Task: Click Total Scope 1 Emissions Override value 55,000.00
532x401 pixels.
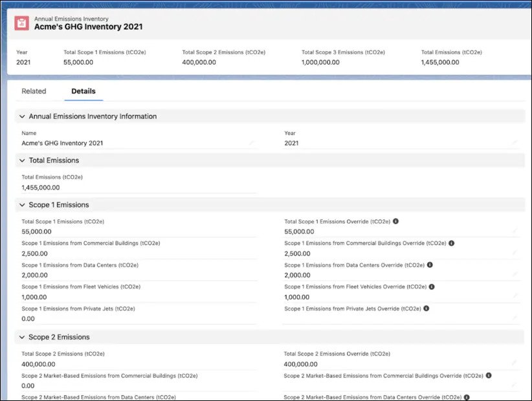Action: (x=299, y=232)
